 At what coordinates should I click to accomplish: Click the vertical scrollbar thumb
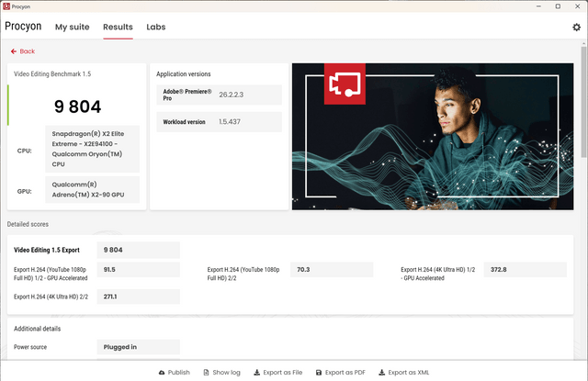tap(584, 102)
